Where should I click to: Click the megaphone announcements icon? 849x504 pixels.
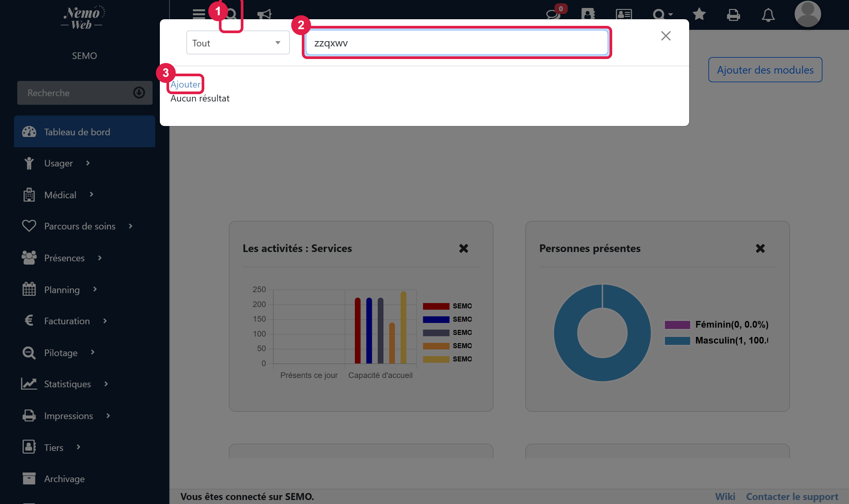[x=264, y=14]
